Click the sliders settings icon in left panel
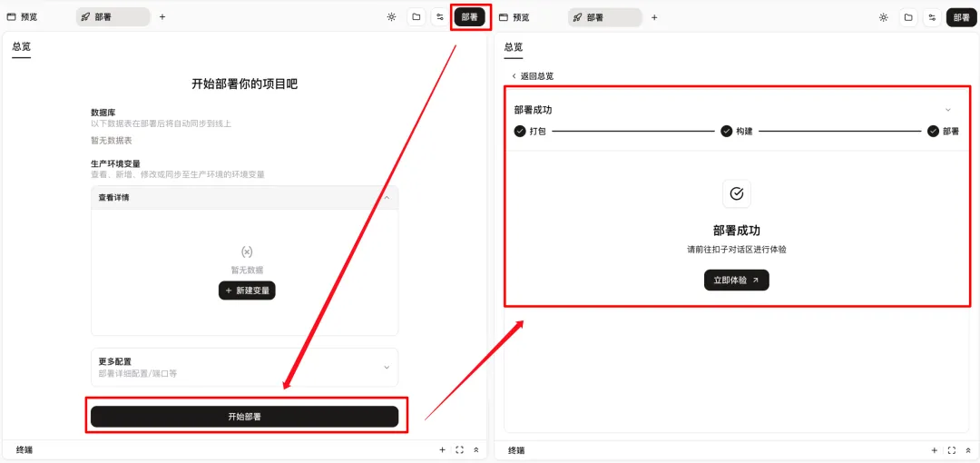Image resolution: width=980 pixels, height=463 pixels. tap(440, 17)
